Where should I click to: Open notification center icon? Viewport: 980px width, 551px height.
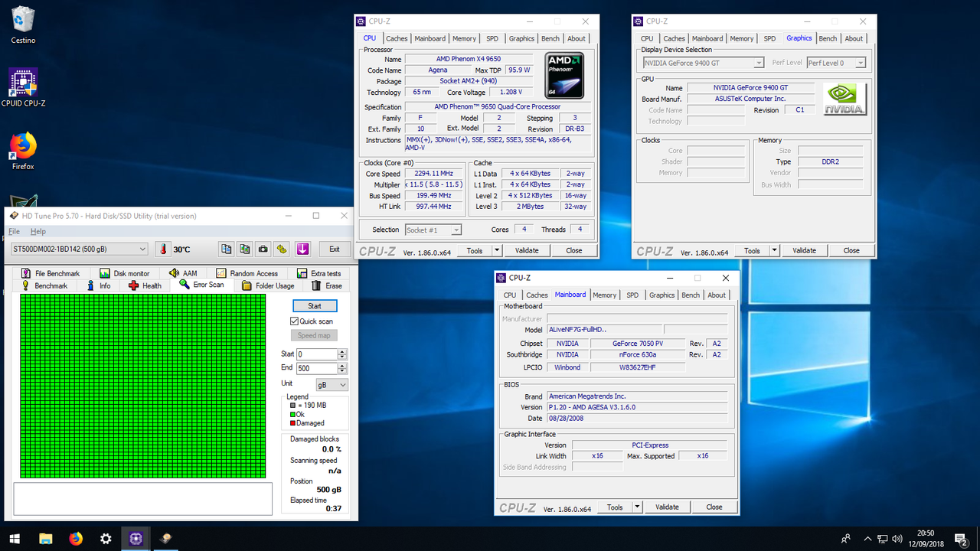(960, 539)
